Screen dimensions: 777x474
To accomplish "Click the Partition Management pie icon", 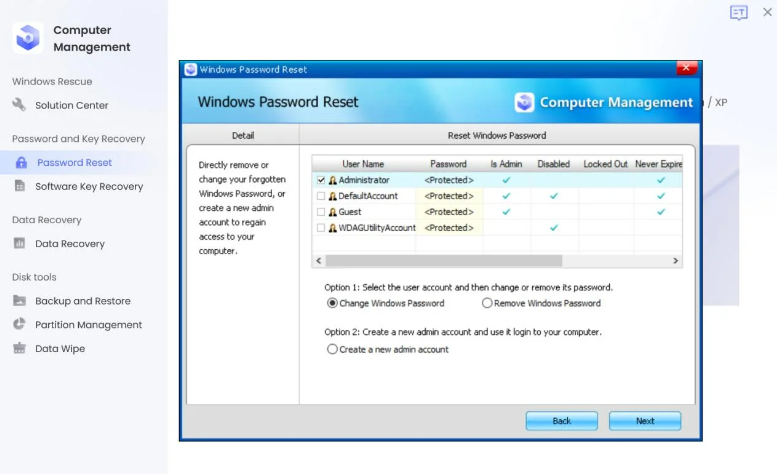I will (19, 324).
